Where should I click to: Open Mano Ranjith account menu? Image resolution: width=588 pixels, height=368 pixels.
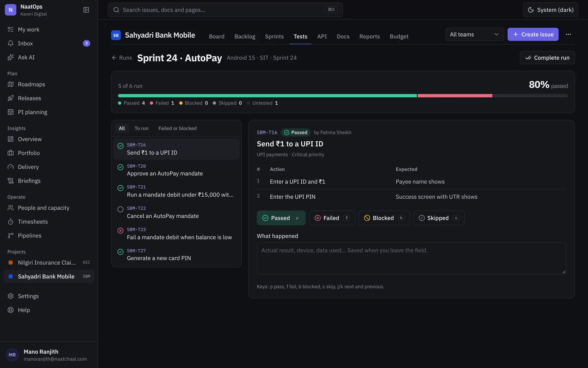coord(49,355)
